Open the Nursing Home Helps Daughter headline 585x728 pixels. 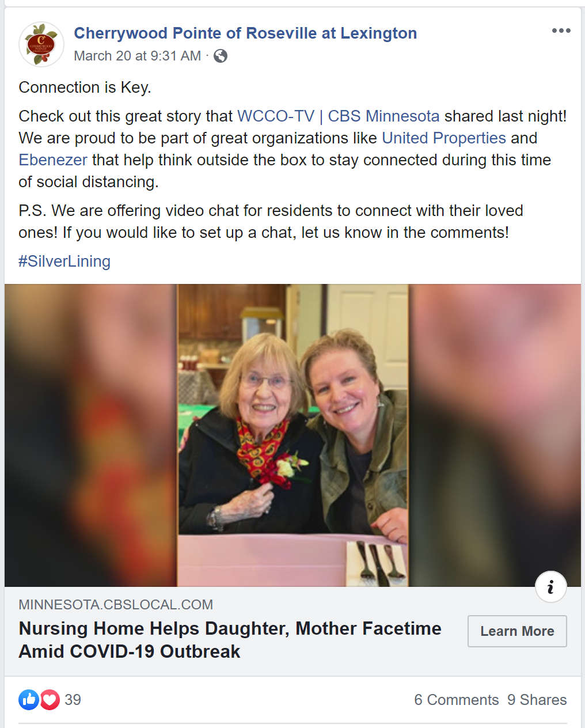click(230, 640)
